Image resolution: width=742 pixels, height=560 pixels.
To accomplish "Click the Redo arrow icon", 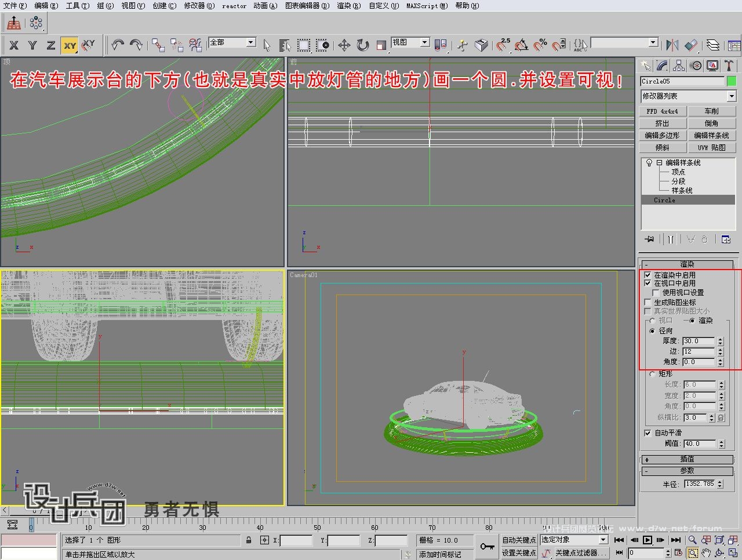I will tap(136, 45).
